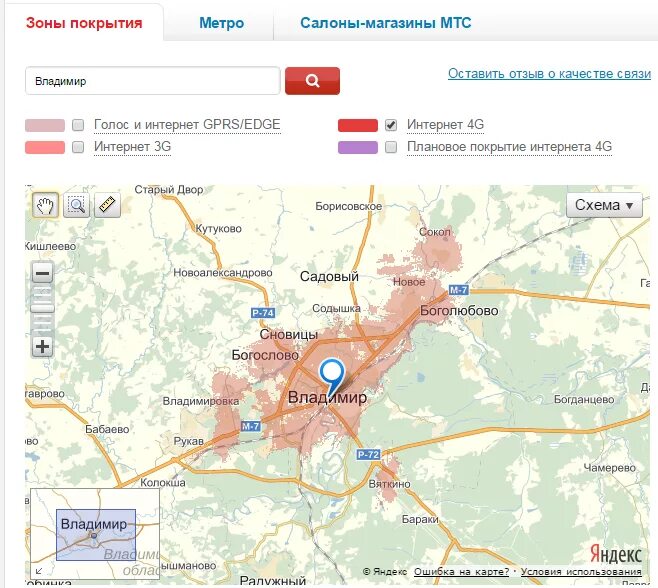
Task: Click the Интернет 4G legend label
Action: coord(446,125)
